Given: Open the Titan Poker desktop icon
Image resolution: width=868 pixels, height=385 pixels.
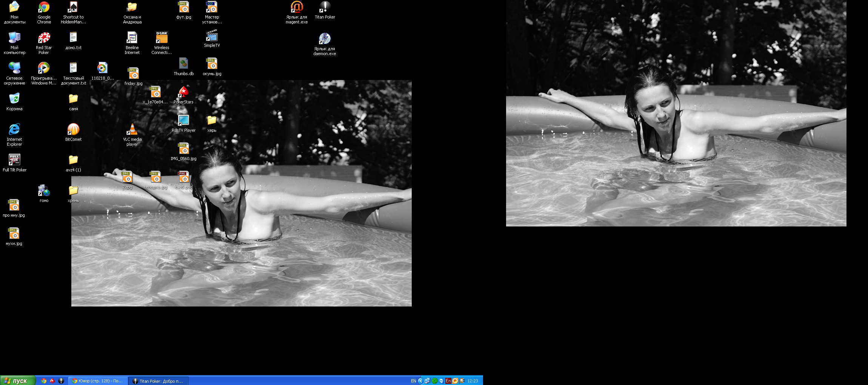Looking at the screenshot, I should pyautogui.click(x=325, y=8).
